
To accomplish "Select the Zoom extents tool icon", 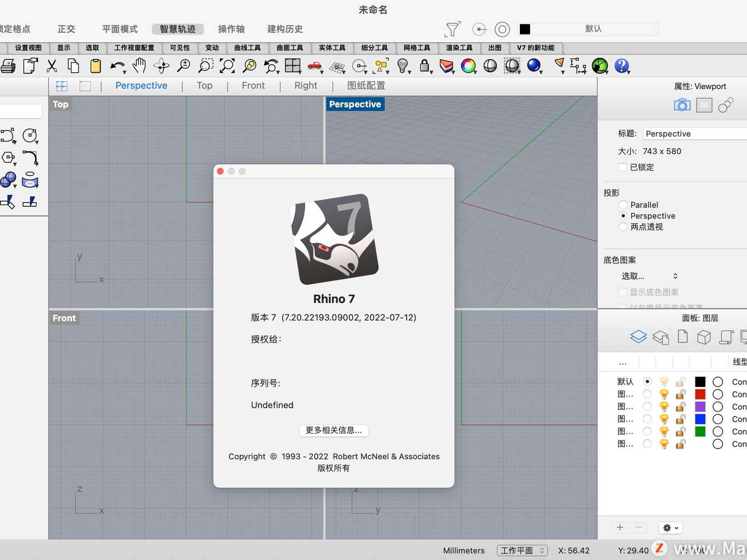I will click(227, 66).
